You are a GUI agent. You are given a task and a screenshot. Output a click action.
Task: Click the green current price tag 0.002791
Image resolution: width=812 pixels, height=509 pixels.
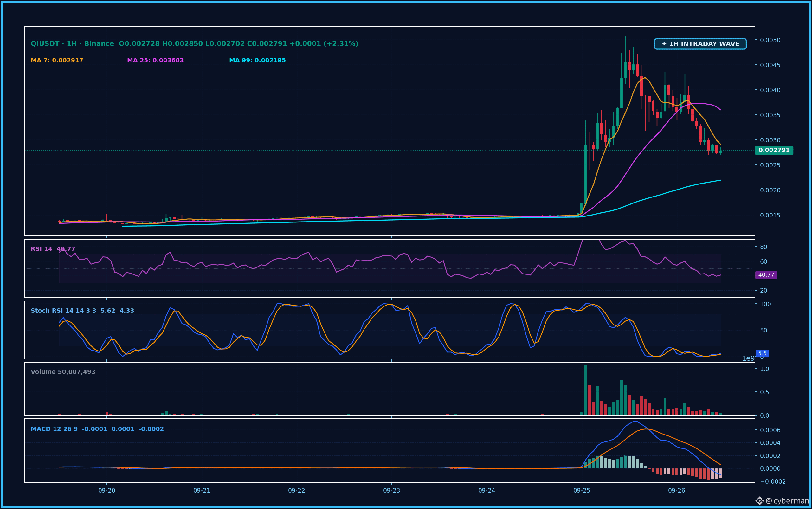pos(774,150)
